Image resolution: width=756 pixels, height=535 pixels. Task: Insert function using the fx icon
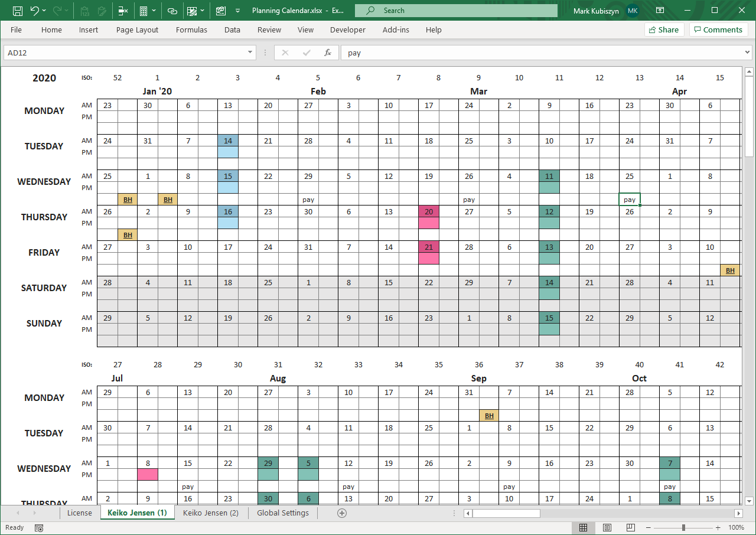click(327, 53)
